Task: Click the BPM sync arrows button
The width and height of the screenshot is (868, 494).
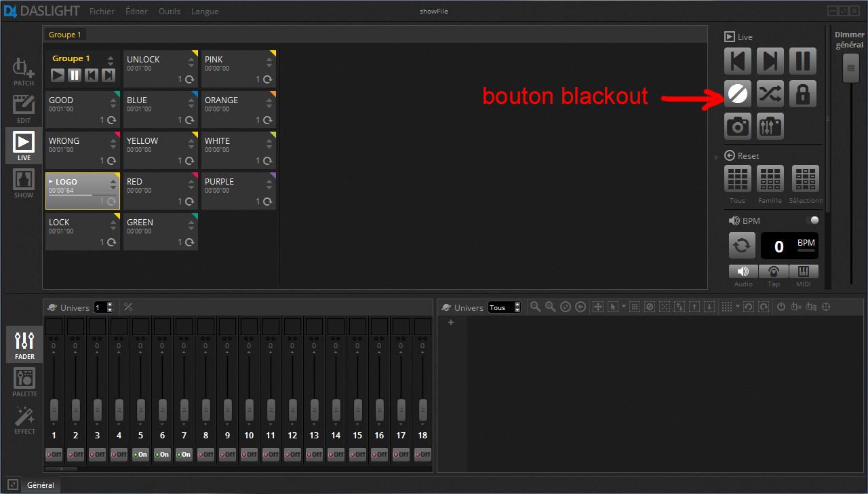Action: (742, 246)
